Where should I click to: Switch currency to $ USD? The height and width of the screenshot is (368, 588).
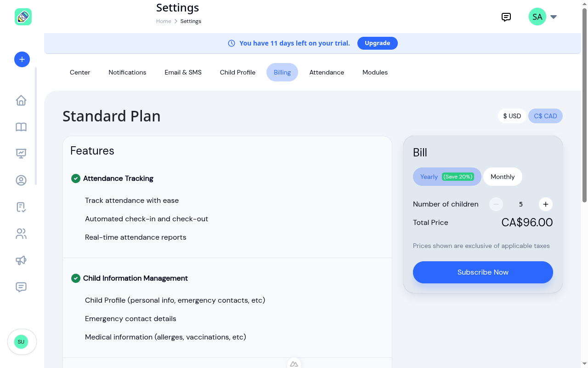512,116
